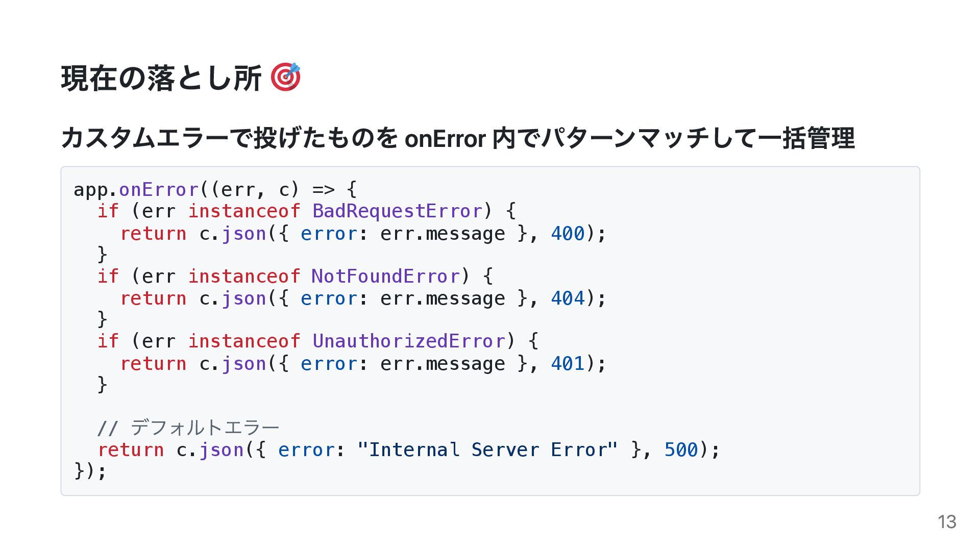
Task: Click the onError method name in code
Action: tap(159, 190)
